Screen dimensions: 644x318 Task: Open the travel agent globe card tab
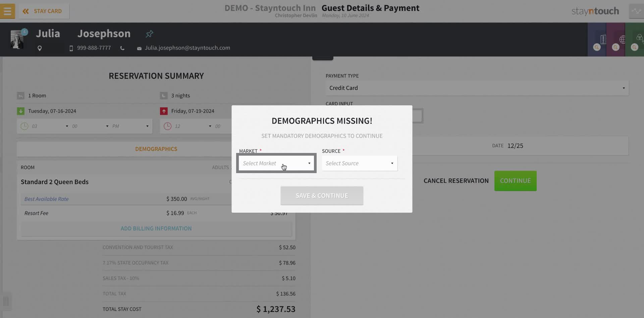[616, 40]
